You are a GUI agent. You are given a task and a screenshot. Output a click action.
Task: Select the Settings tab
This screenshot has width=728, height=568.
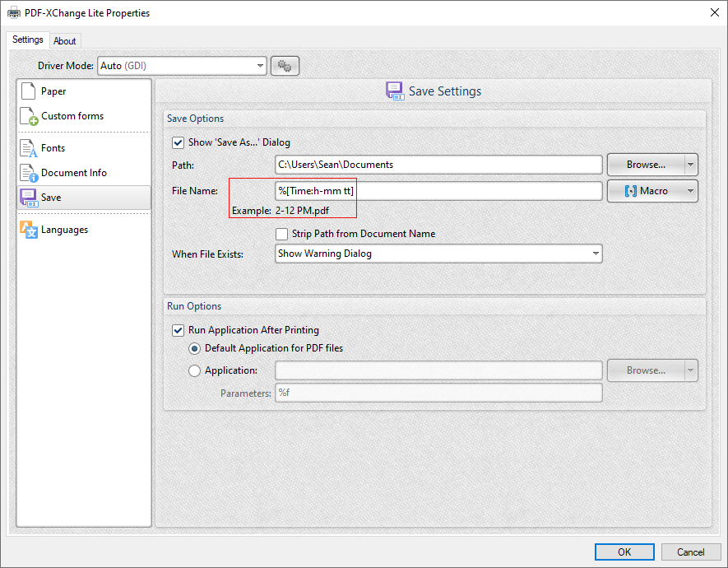[27, 39]
